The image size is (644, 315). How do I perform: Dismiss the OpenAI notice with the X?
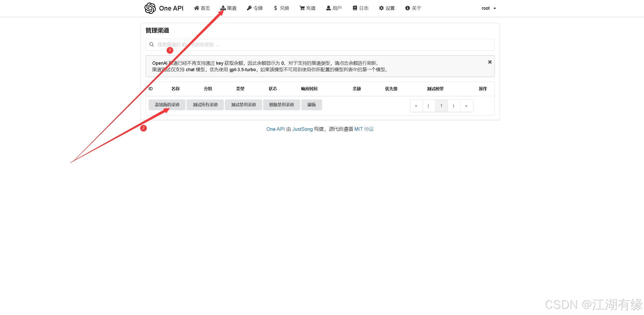490,62
